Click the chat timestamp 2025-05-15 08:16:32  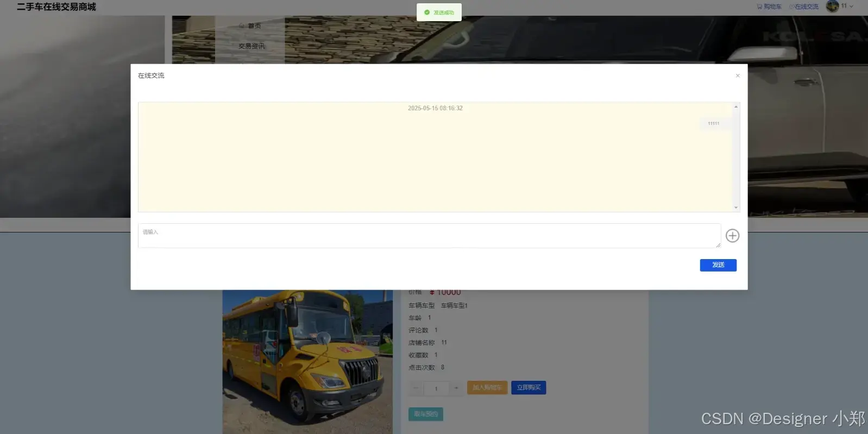click(435, 108)
